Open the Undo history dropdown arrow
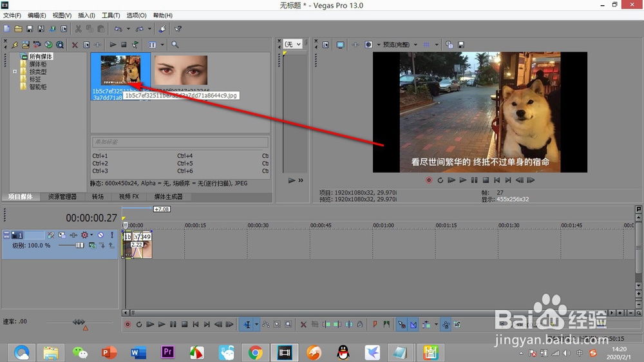Image resolution: width=644 pixels, height=362 pixels. point(128,29)
